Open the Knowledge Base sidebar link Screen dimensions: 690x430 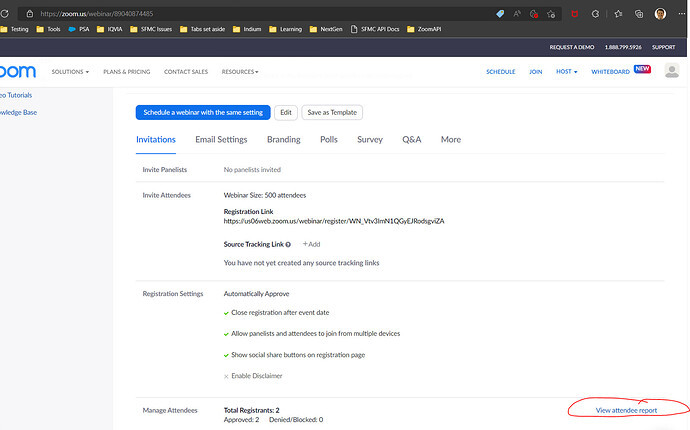[x=18, y=112]
